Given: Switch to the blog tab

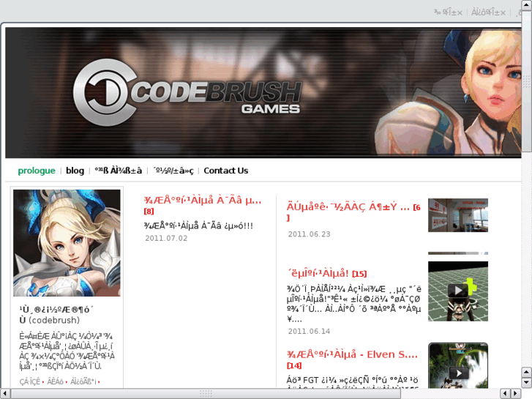Looking at the screenshot, I should click(75, 171).
